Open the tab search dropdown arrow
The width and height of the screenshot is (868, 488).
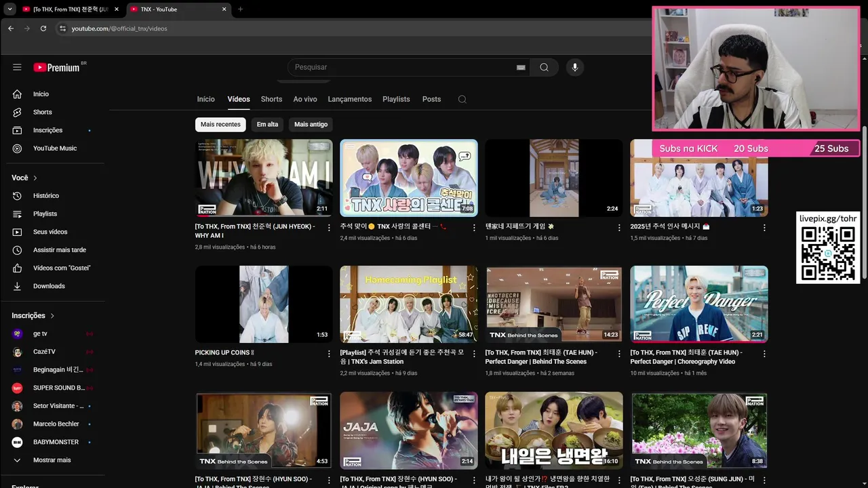pyautogui.click(x=9, y=9)
